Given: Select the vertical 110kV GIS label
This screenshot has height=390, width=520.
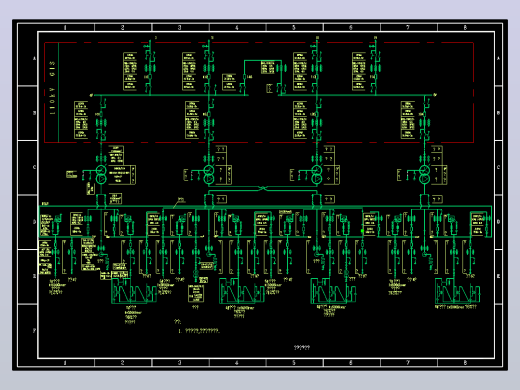Looking at the screenshot, I should (52, 88).
